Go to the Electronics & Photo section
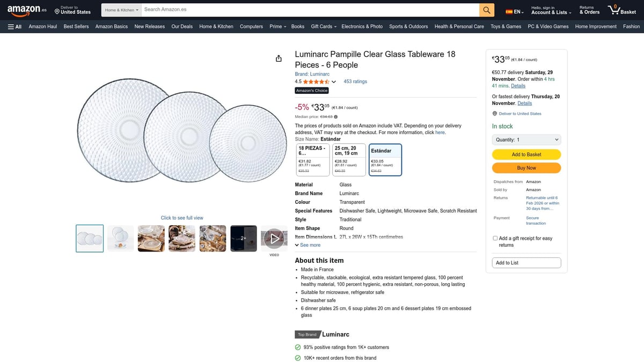 [x=362, y=26]
